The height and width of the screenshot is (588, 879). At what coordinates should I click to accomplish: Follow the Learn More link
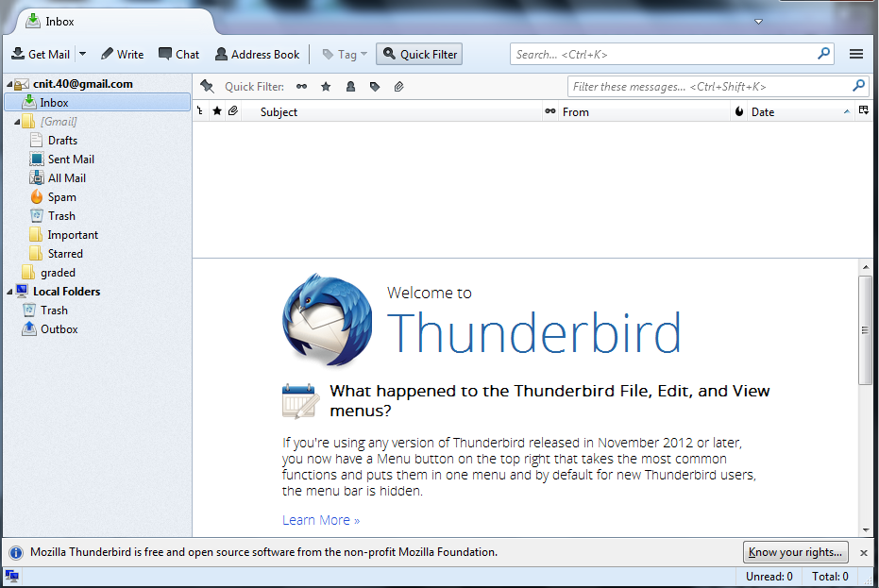[321, 520]
